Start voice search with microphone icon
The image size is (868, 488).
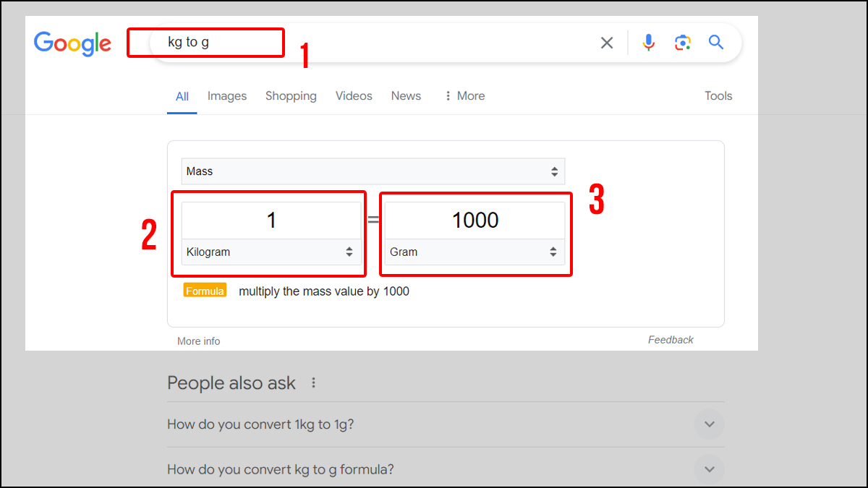tap(648, 43)
